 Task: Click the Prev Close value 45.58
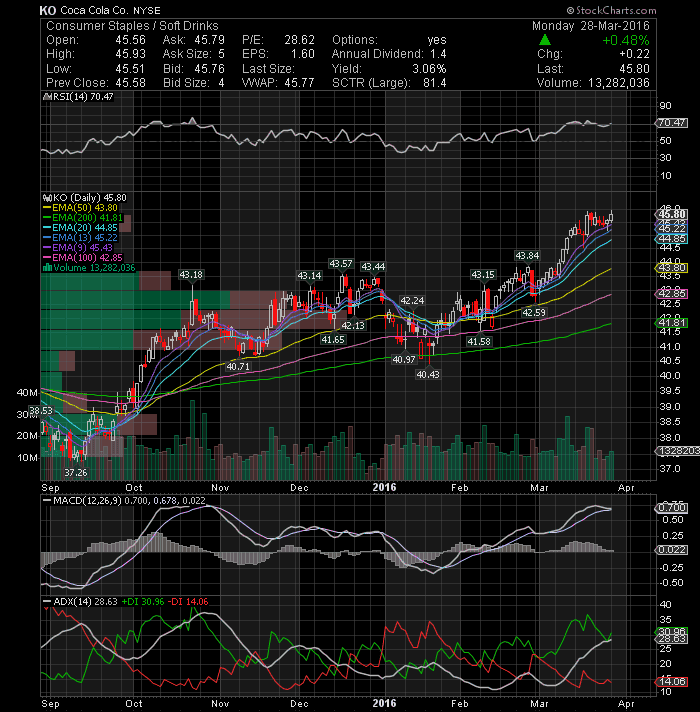pyautogui.click(x=130, y=83)
